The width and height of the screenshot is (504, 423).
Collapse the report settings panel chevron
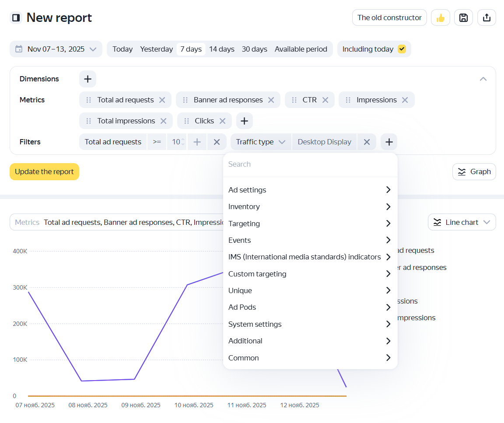[483, 79]
